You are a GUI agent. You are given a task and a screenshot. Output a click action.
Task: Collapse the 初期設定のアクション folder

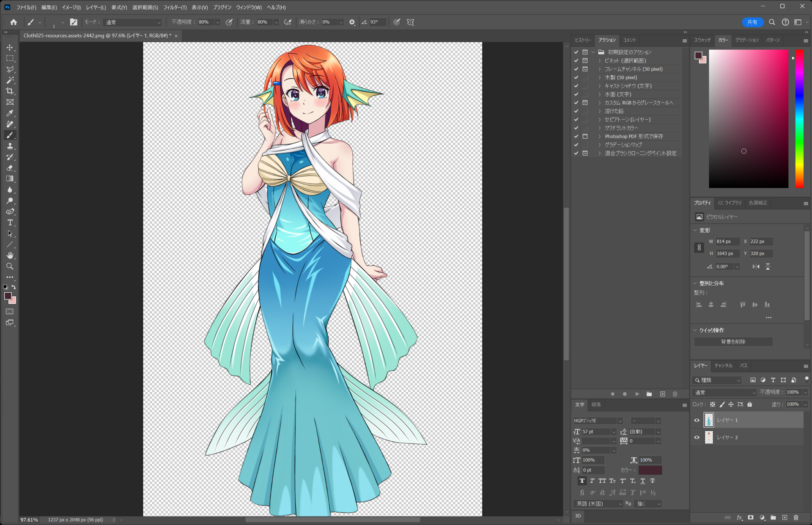tap(593, 52)
